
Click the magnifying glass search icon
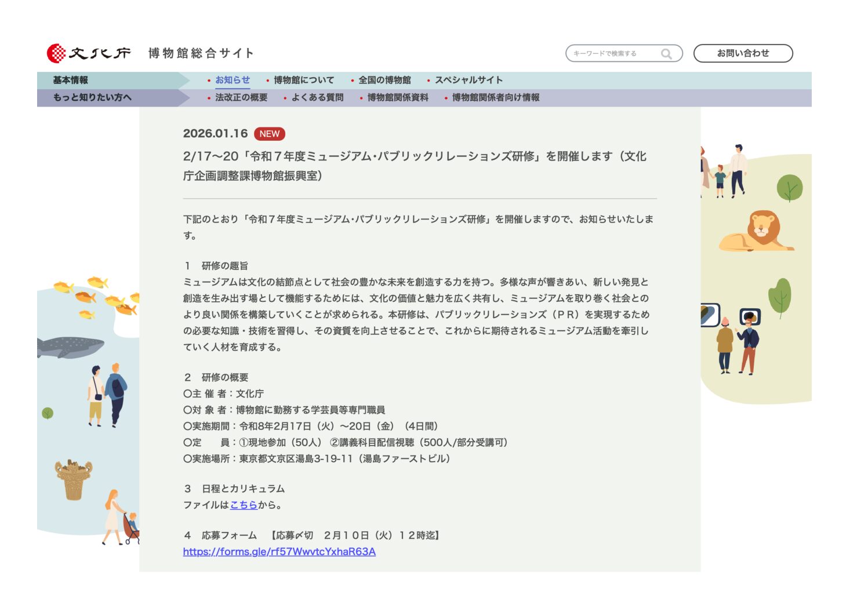[x=666, y=54]
